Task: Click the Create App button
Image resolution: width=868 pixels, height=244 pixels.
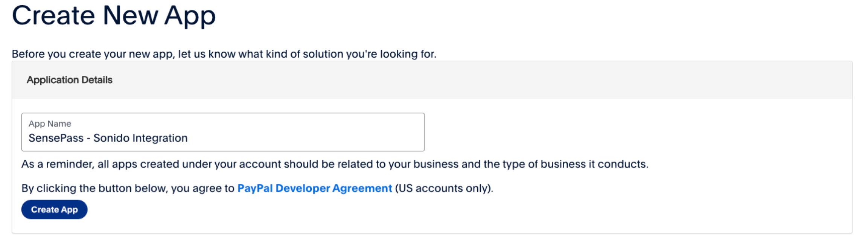Action: tap(54, 210)
